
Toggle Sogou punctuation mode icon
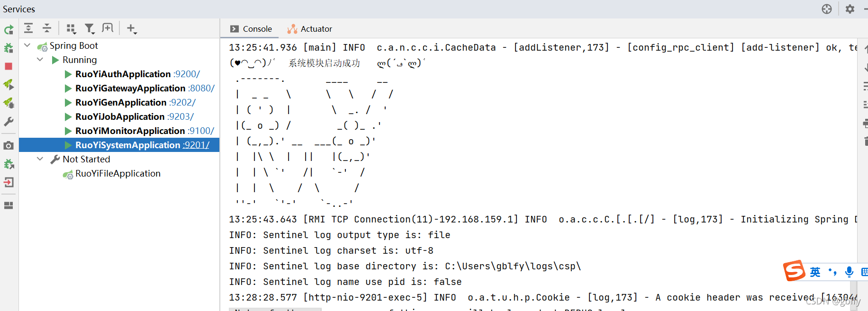[x=832, y=272]
